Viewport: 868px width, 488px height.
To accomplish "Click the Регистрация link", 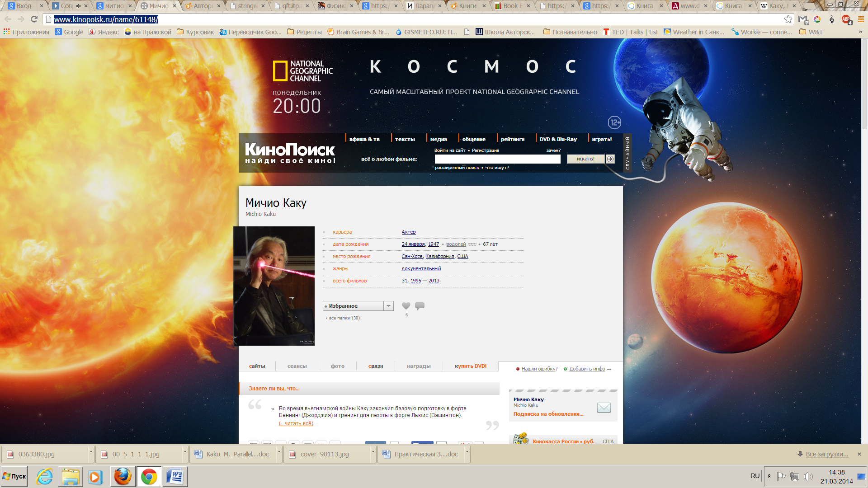I will (486, 150).
